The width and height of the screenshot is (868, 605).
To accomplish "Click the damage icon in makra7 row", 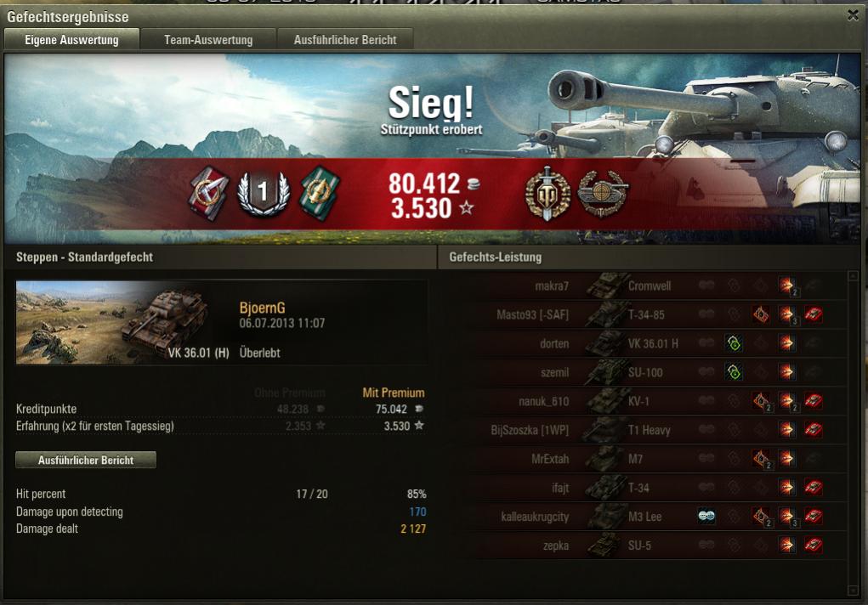I will tap(786, 286).
